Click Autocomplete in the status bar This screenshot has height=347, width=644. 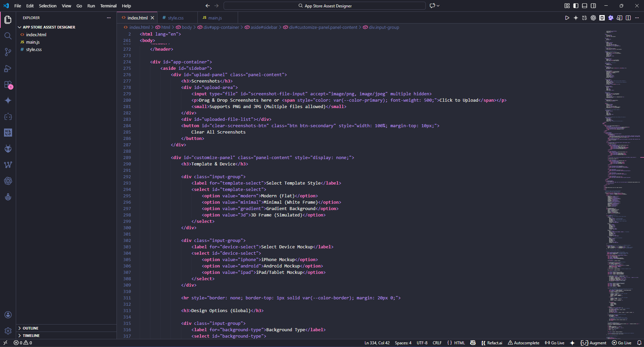tap(523, 343)
